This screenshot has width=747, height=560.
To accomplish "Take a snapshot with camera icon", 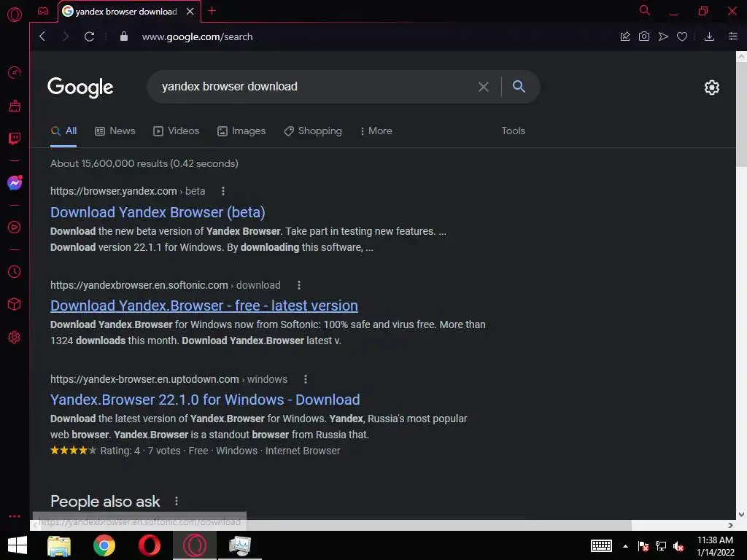I will click(x=644, y=36).
